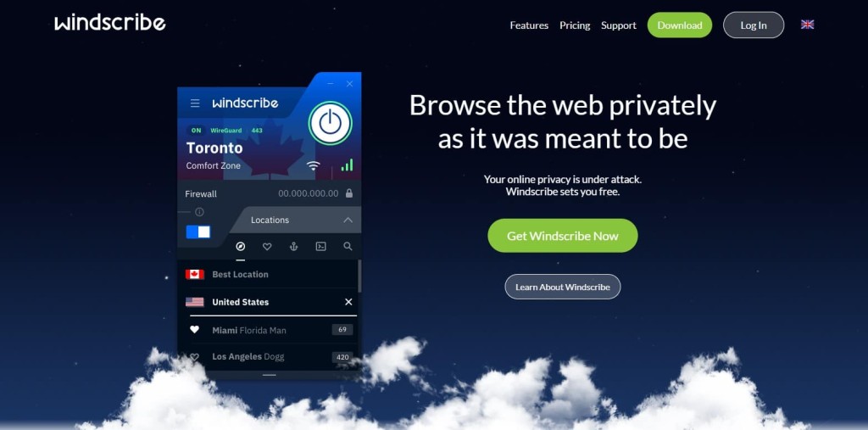Image resolution: width=868 pixels, height=430 pixels.
Task: Click the firewall lock icon
Action: [x=348, y=193]
